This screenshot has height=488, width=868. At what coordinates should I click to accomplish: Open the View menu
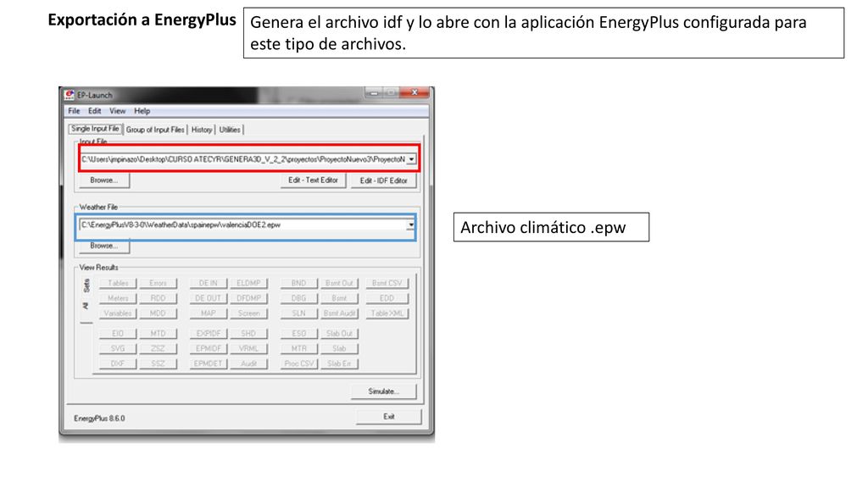(x=117, y=111)
